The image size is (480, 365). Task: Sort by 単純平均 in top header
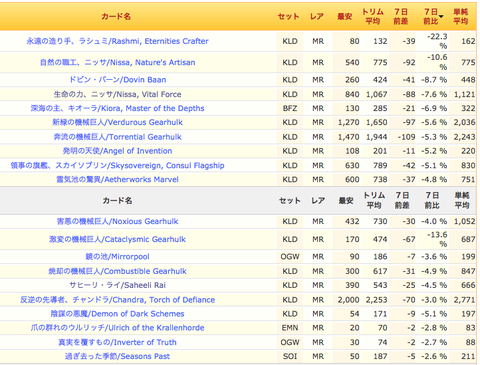[x=461, y=16]
